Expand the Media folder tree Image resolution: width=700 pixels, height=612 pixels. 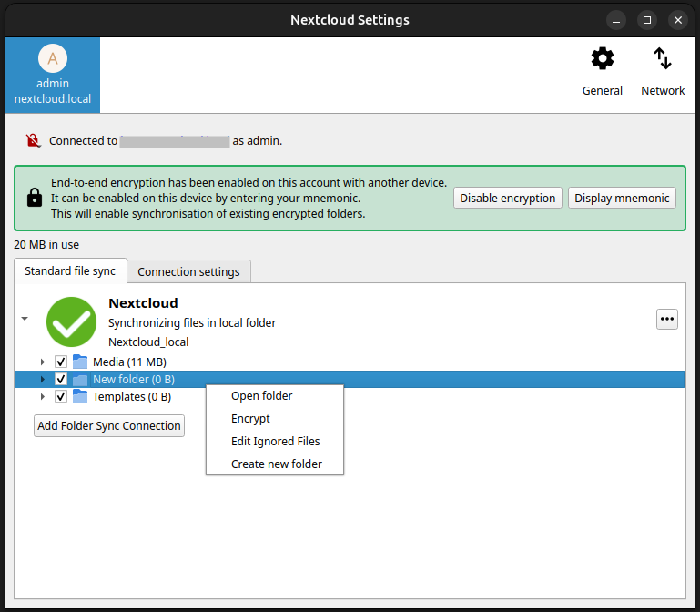pos(42,362)
